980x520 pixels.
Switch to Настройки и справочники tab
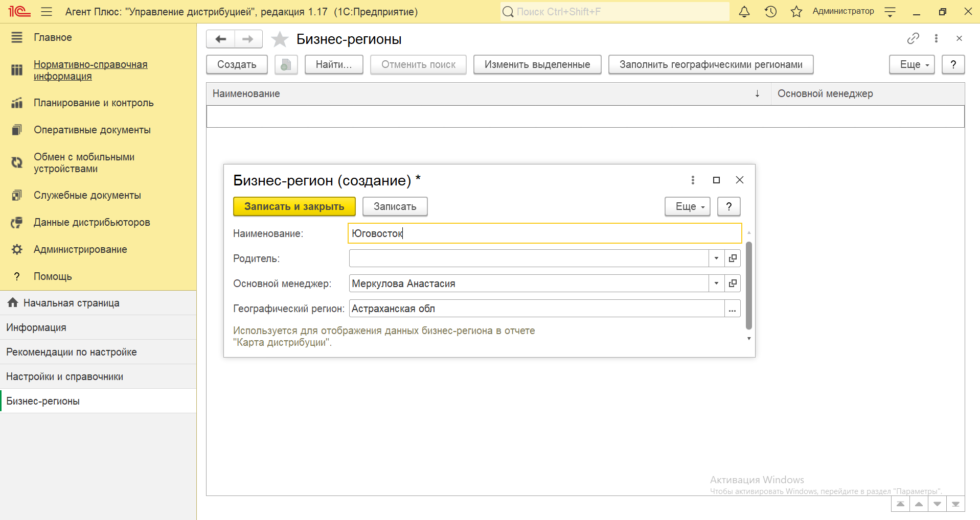64,376
